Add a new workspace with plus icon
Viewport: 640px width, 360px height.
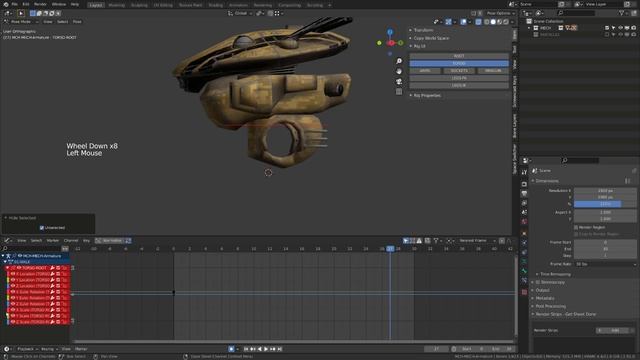[330, 5]
